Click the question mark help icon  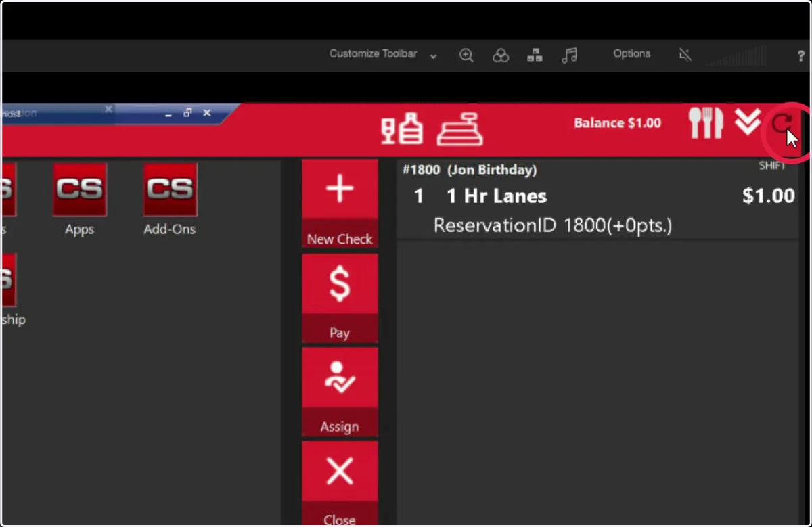pyautogui.click(x=800, y=56)
